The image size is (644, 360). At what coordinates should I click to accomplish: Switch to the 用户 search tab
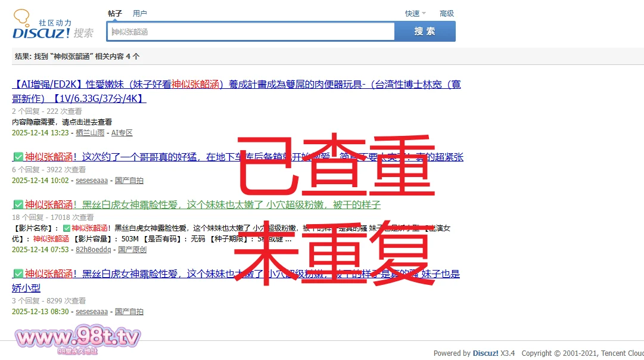(x=140, y=13)
